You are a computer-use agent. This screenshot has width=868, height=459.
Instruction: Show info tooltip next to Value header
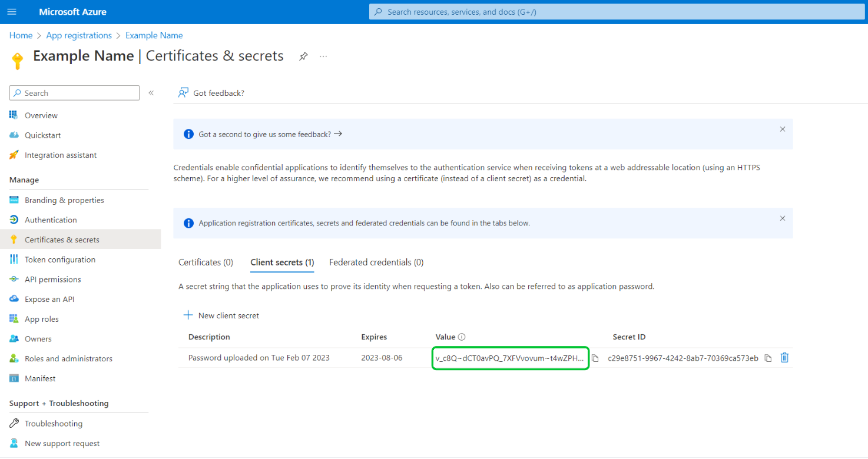pos(462,337)
